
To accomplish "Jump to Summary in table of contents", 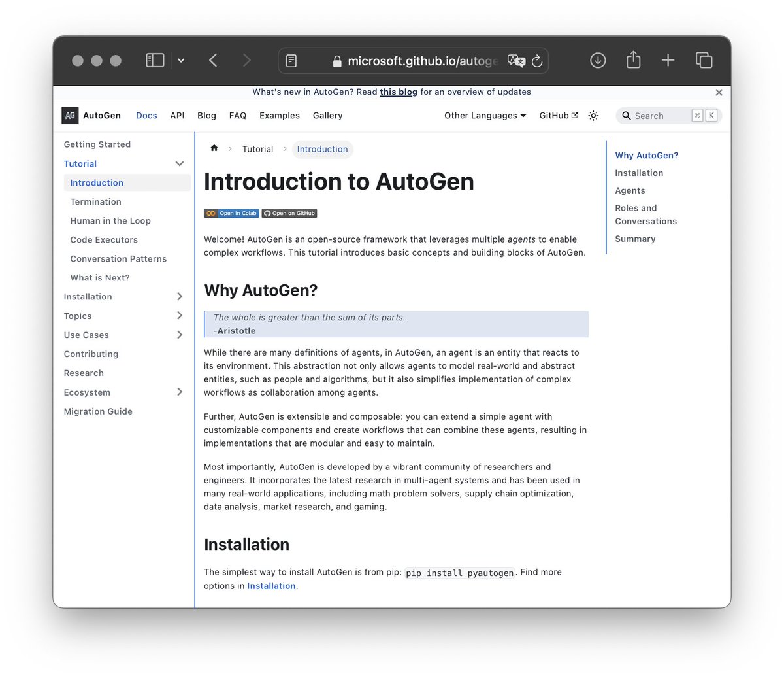I will (635, 239).
